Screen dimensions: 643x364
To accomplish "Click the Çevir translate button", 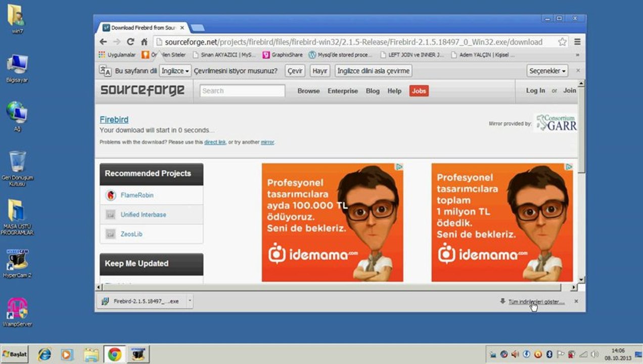I will coord(295,71).
